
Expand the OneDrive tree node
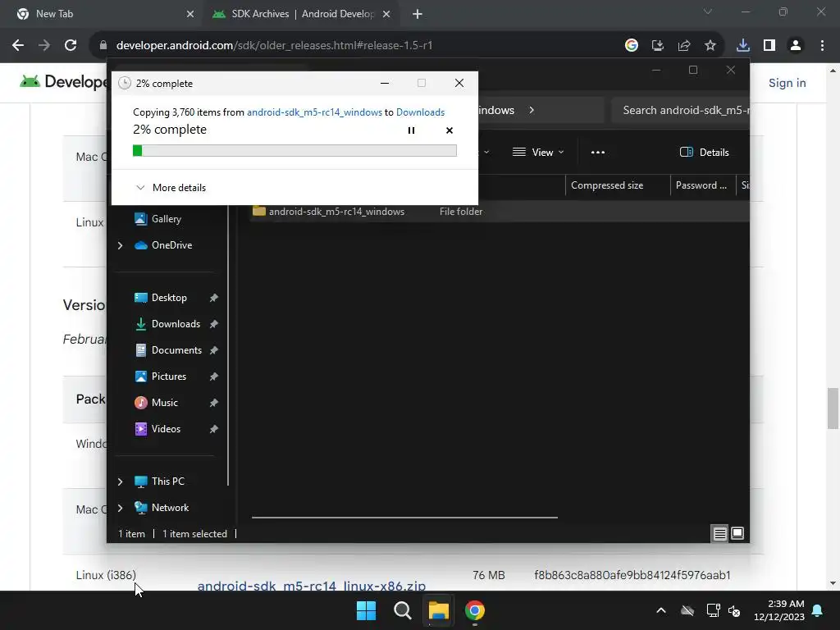click(x=120, y=245)
